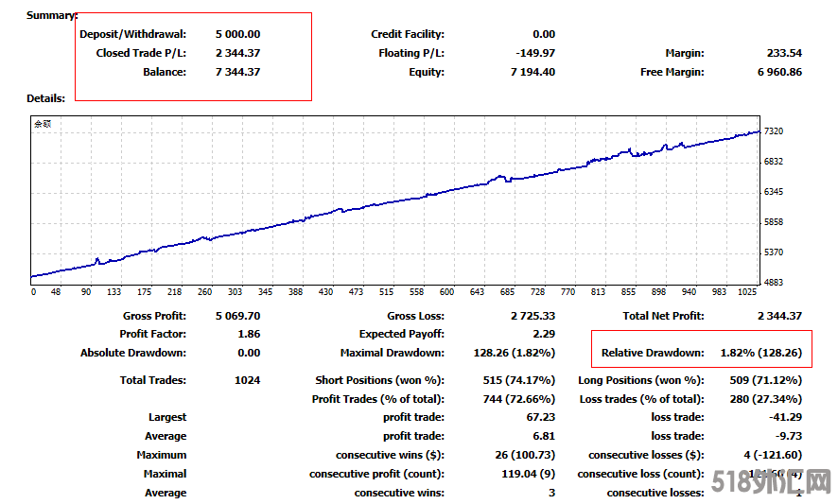
Task: Select the value "280 (27.34%)"
Action: (x=766, y=399)
